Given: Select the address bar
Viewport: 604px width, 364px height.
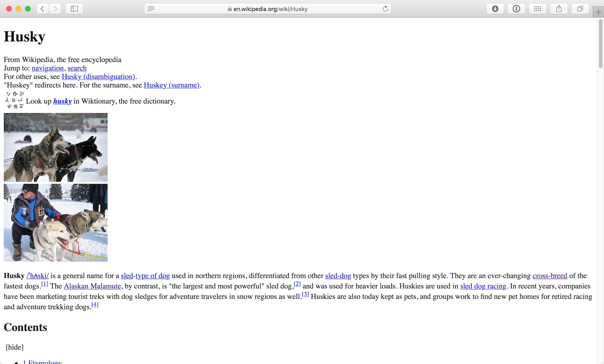Looking at the screenshot, I should pyautogui.click(x=268, y=8).
